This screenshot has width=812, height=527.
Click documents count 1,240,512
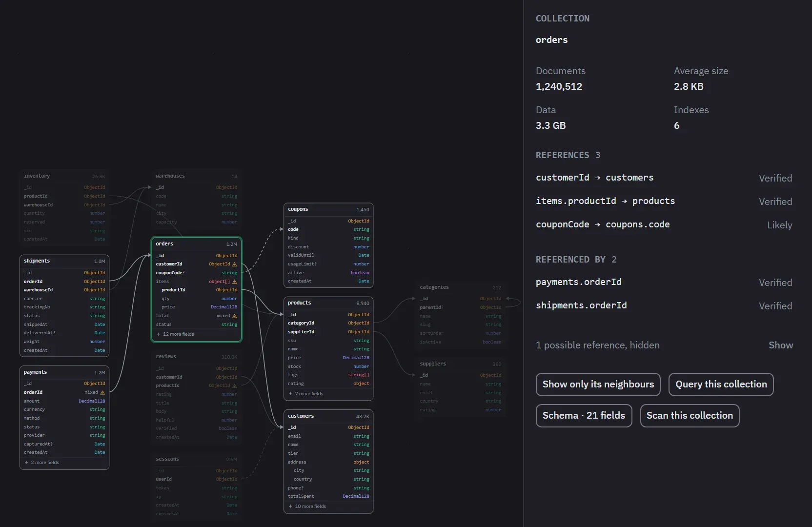(x=559, y=86)
